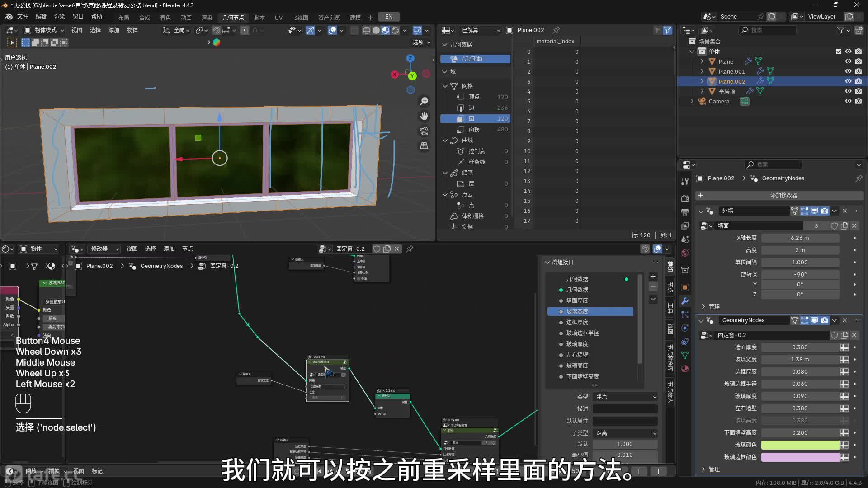Switch to the 着色 workspace tab

coord(165,18)
